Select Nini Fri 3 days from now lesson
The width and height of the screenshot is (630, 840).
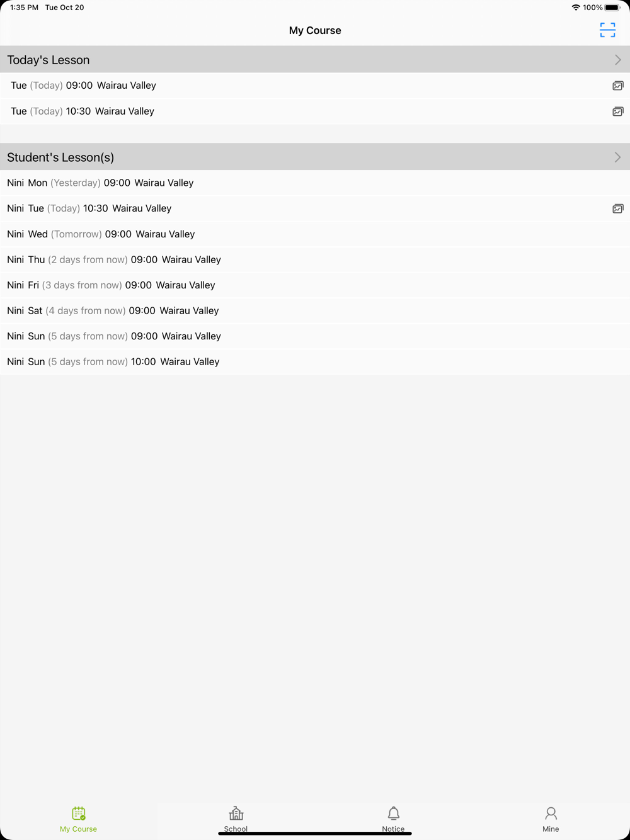coord(315,285)
